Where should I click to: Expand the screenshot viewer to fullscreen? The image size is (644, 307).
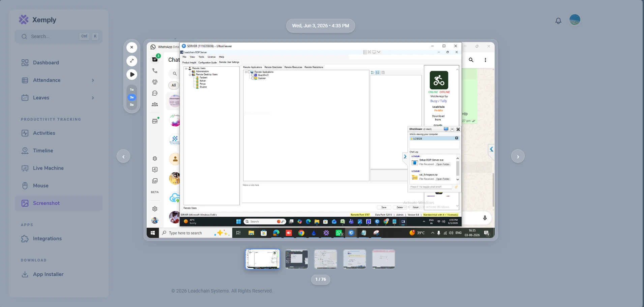click(132, 61)
